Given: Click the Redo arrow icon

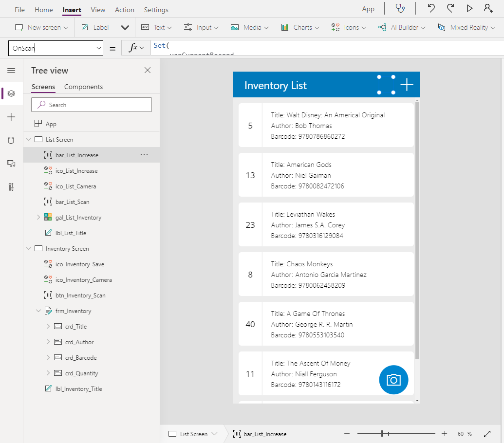Looking at the screenshot, I should pyautogui.click(x=450, y=8).
